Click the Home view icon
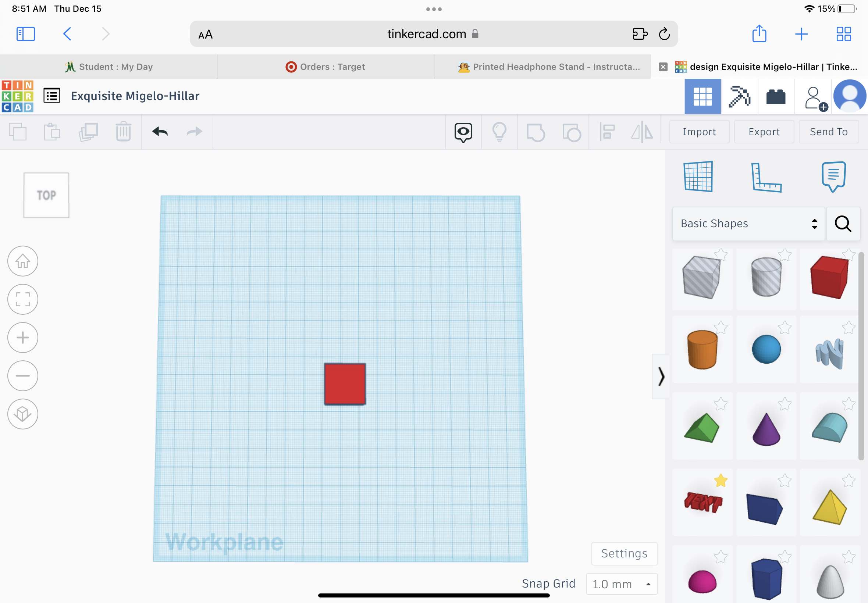 (x=23, y=261)
